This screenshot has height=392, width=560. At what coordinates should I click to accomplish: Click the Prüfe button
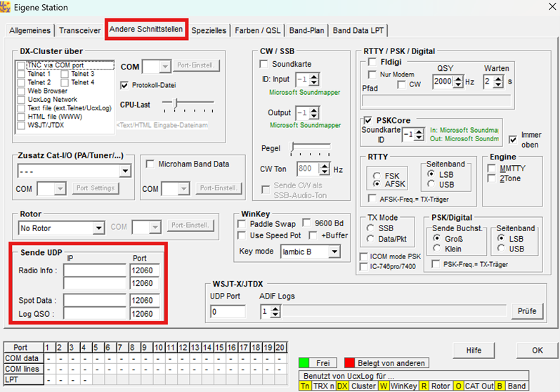click(x=526, y=311)
